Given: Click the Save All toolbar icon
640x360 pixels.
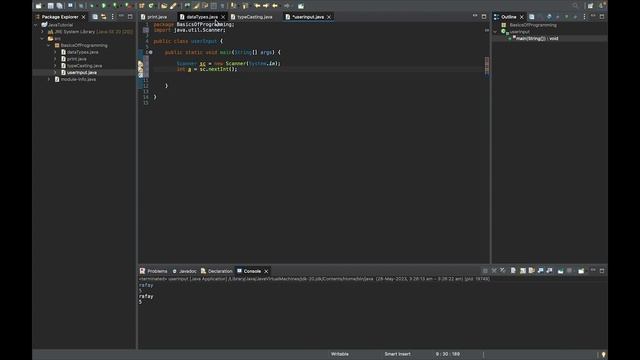Looking at the screenshot, I should [60, 6].
